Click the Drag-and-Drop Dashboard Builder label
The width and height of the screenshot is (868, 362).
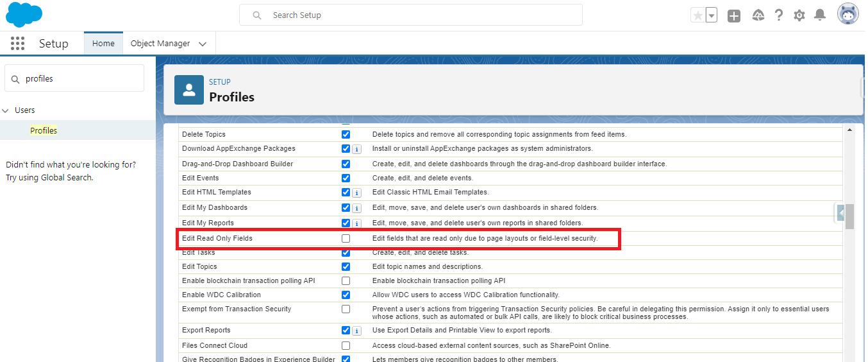pos(237,164)
